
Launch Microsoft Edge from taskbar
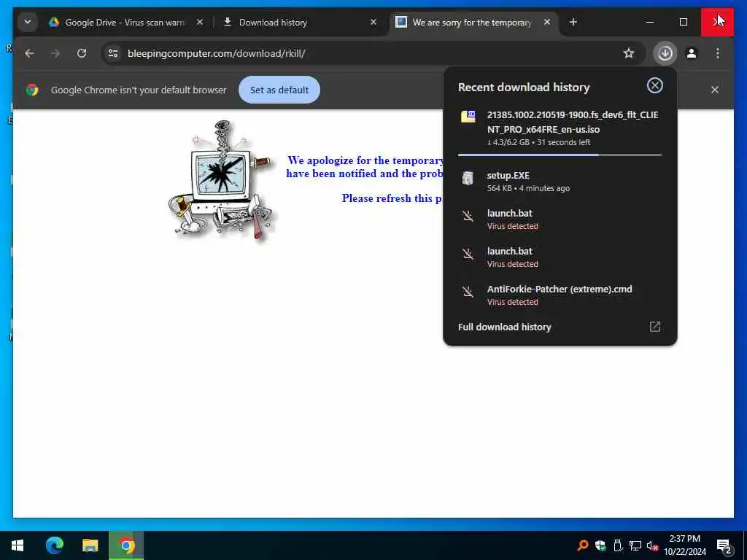pyautogui.click(x=54, y=545)
